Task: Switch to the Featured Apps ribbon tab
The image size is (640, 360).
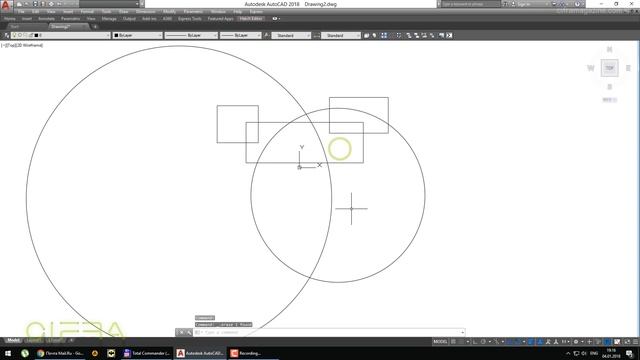Action: tap(220, 19)
